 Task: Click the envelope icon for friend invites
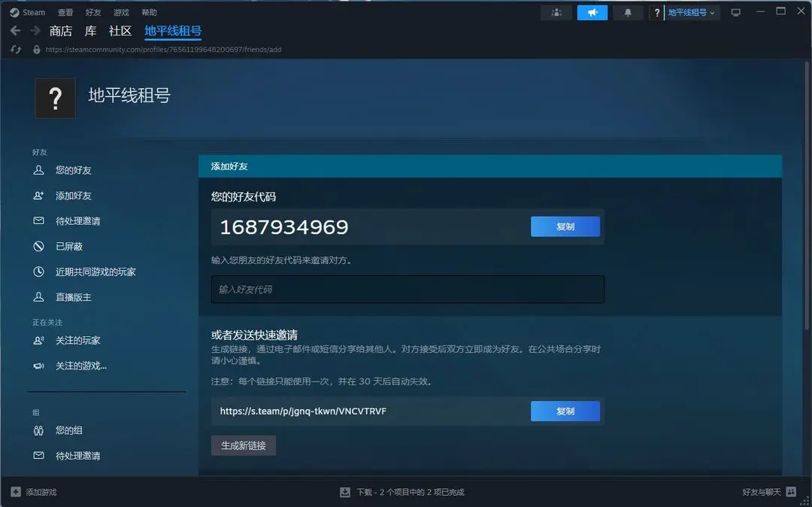click(x=38, y=220)
